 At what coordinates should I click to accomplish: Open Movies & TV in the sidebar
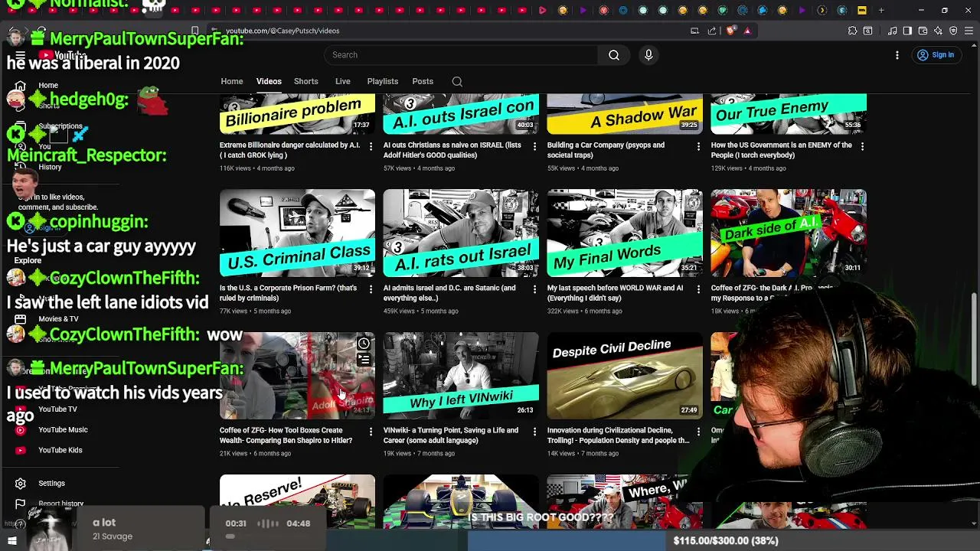click(58, 319)
